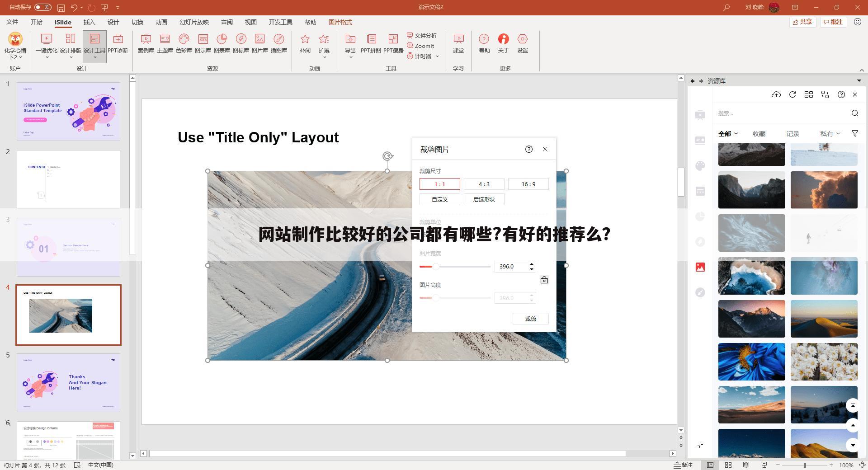The height and width of the screenshot is (470, 868).
Task: Open the 案例库 case library
Action: click(x=146, y=43)
